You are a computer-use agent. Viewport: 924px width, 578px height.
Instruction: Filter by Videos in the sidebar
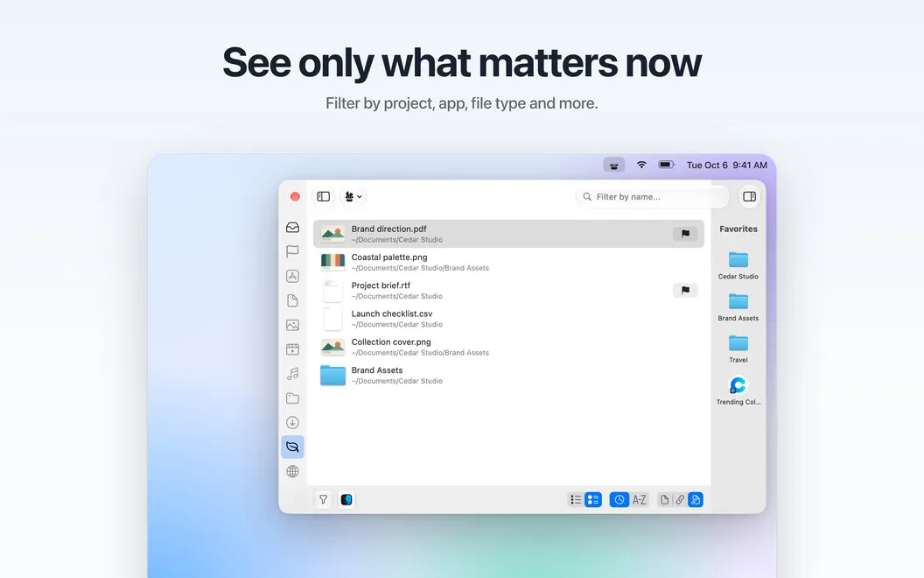(292, 349)
